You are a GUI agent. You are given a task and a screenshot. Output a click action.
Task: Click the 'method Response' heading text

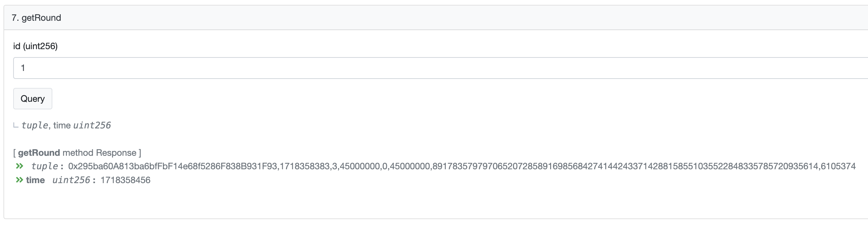99,153
